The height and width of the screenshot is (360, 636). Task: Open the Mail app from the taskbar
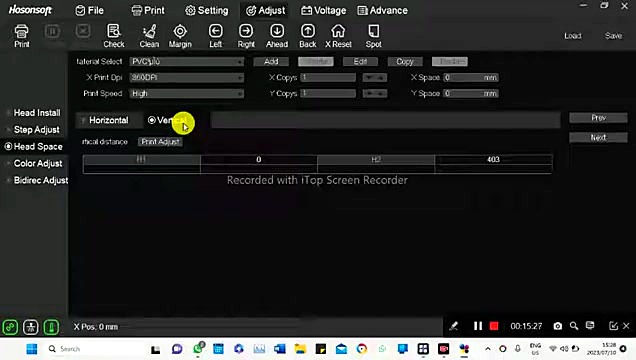[341, 349]
